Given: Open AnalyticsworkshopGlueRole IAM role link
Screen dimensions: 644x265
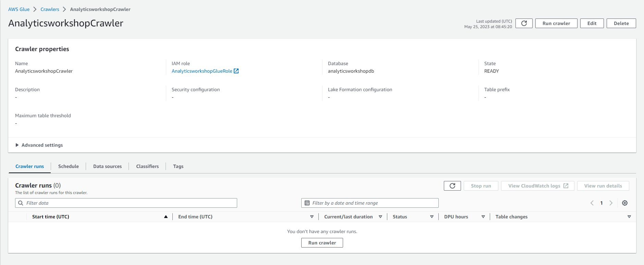Looking at the screenshot, I should (x=202, y=71).
